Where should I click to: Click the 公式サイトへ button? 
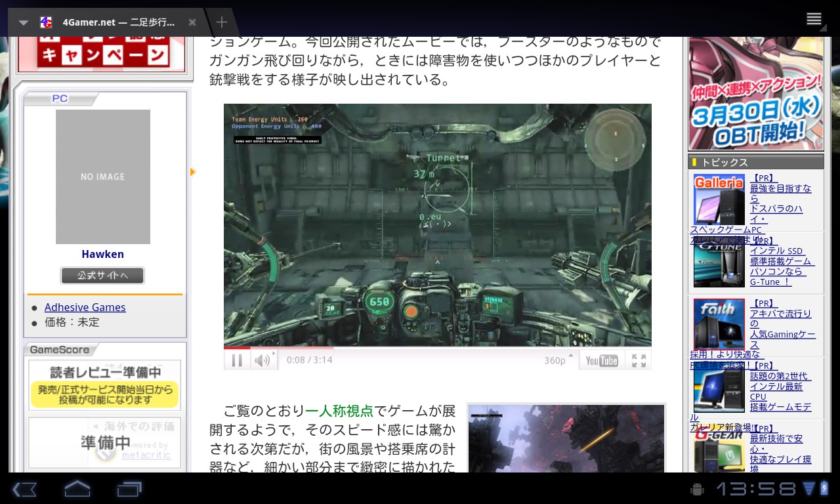[102, 276]
